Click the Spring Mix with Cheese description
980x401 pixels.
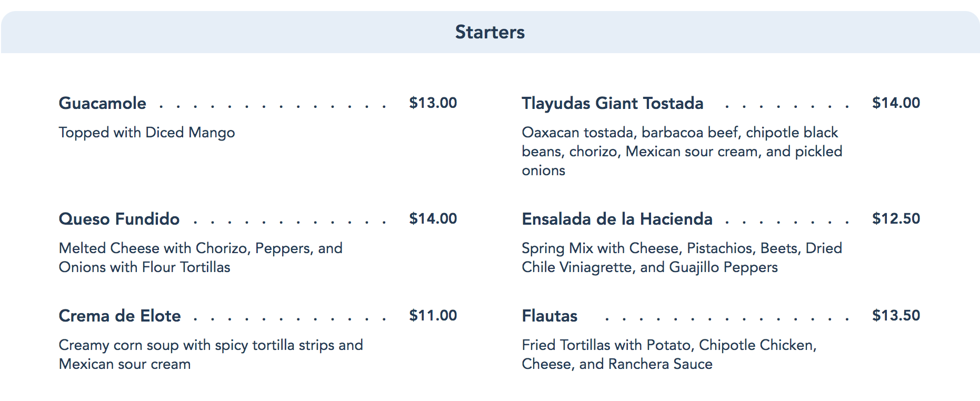pyautogui.click(x=682, y=257)
